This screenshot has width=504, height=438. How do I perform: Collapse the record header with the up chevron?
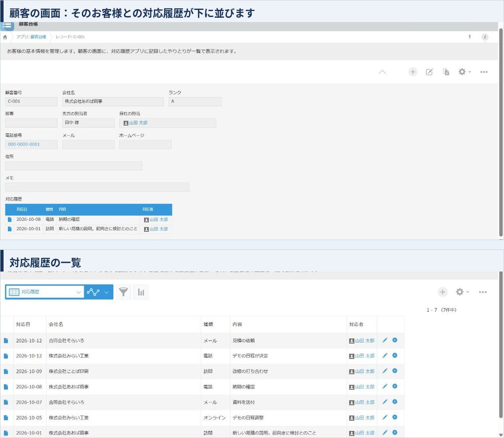point(382,72)
